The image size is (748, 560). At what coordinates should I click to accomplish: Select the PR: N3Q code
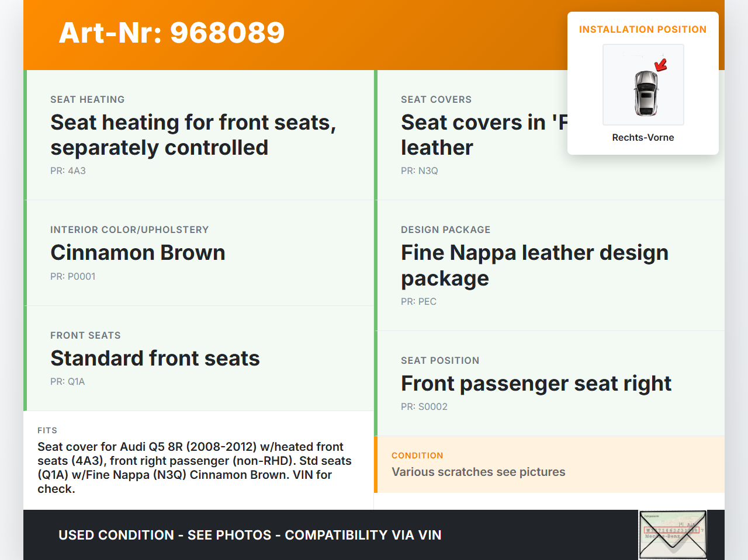[x=419, y=171]
